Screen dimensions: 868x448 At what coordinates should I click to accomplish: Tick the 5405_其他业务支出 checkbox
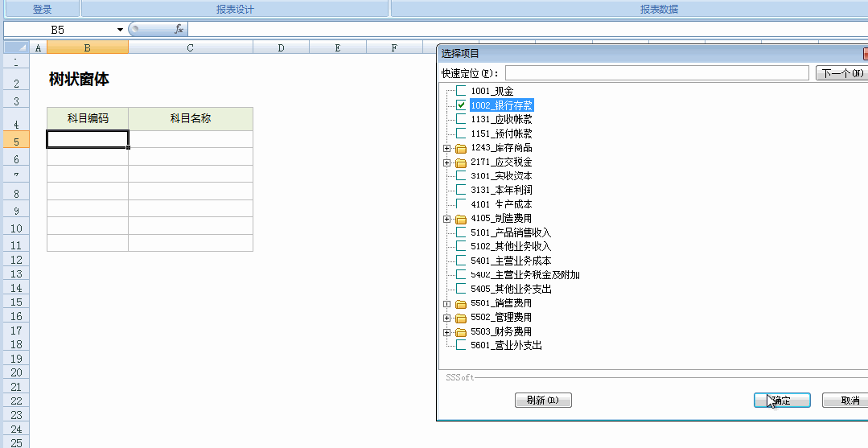[x=461, y=289]
